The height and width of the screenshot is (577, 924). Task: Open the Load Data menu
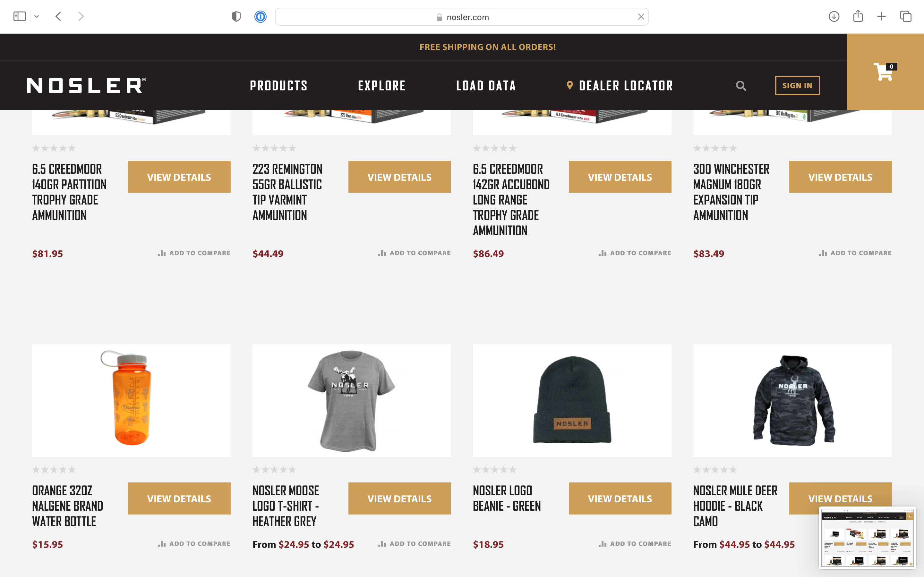point(486,86)
